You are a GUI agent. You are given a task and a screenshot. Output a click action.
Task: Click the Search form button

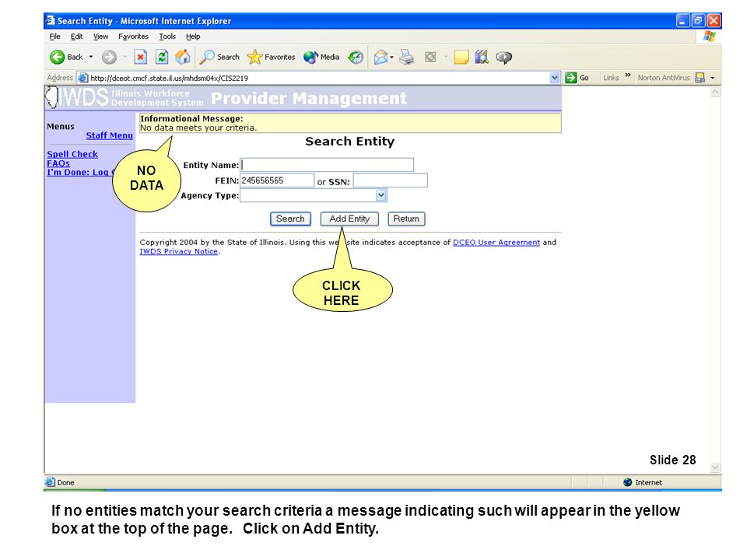(x=290, y=219)
